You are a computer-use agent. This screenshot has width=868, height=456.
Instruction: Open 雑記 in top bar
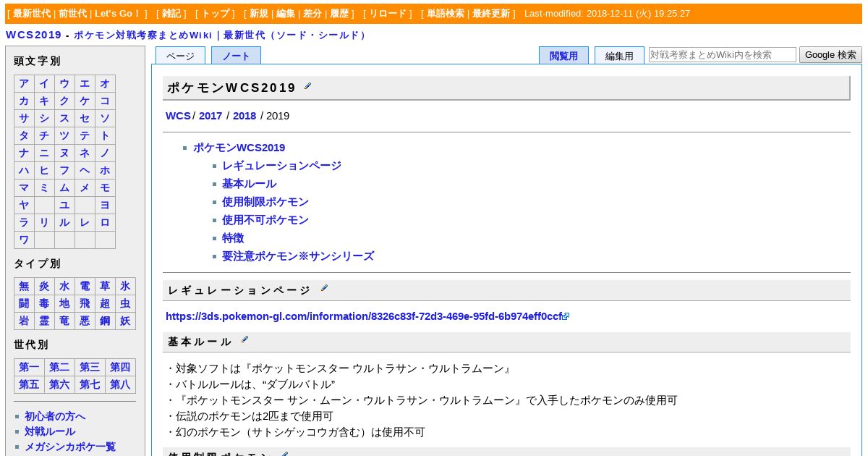[171, 14]
